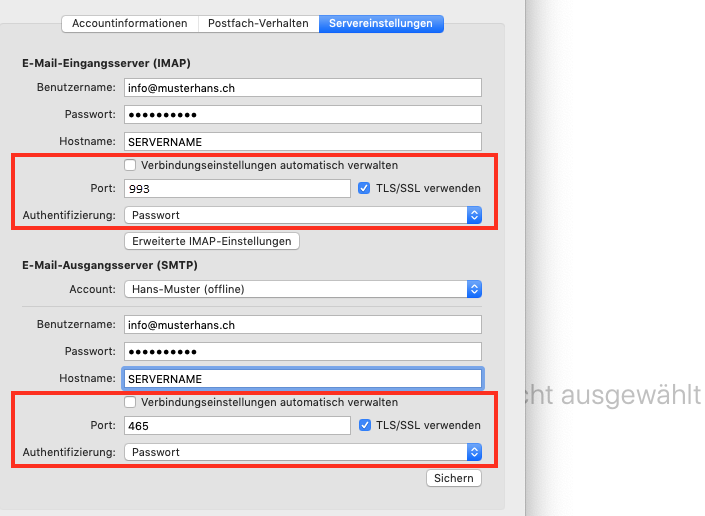The height and width of the screenshot is (516, 705).
Task: Click the SMTP port field showing 465
Action: click(237, 425)
